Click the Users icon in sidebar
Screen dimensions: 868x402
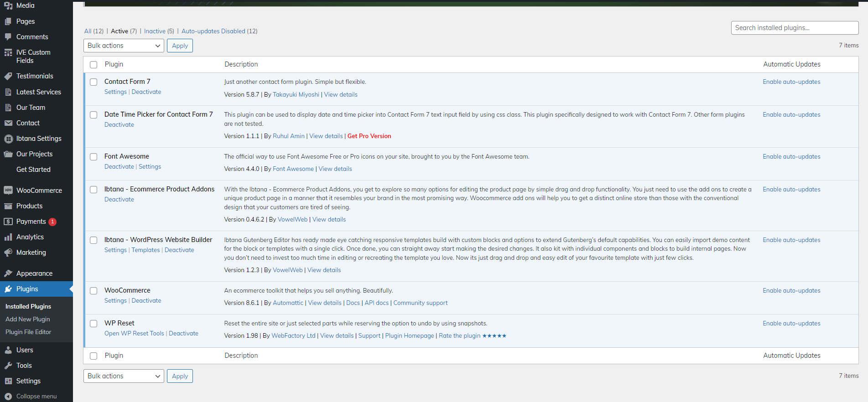pyautogui.click(x=8, y=350)
